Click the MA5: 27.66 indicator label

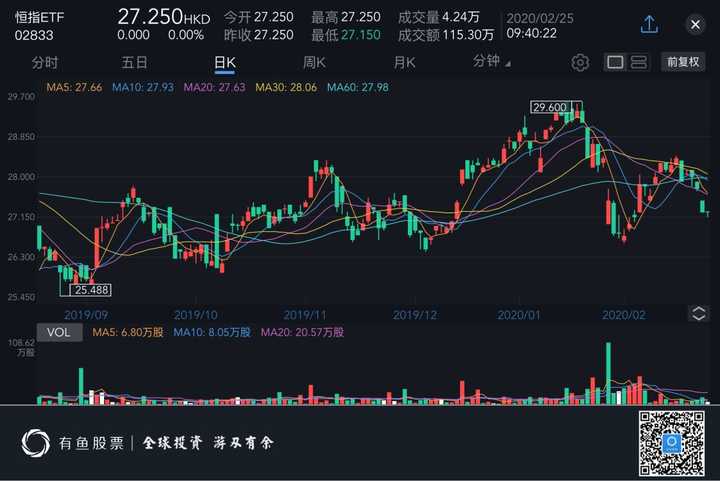(x=74, y=87)
